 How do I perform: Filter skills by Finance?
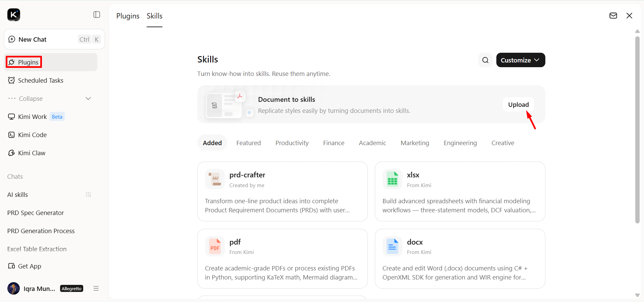coord(334,143)
